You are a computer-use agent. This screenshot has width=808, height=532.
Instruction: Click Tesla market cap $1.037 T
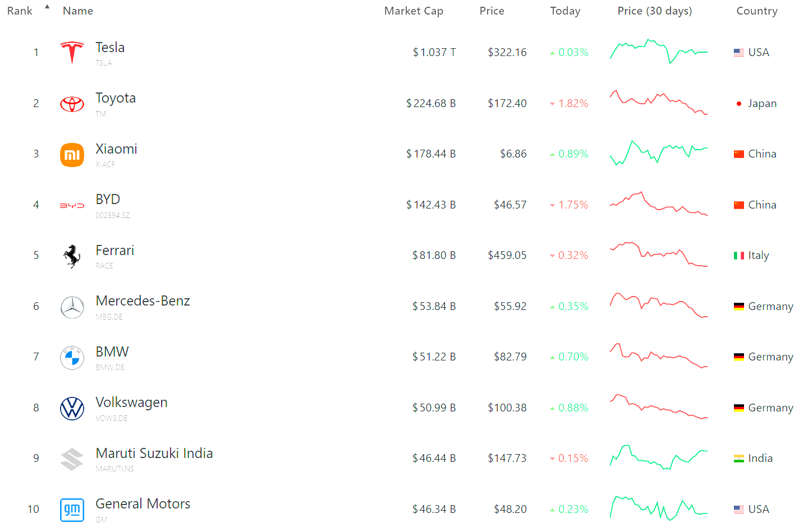(x=434, y=53)
